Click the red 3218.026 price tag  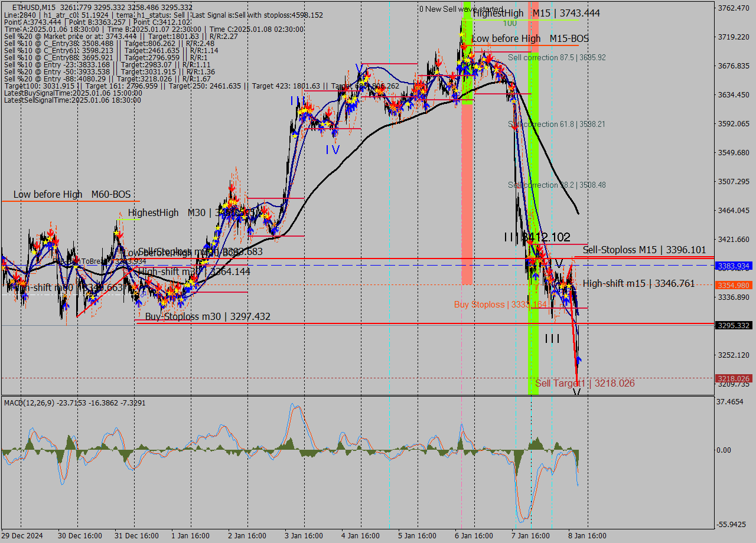point(734,378)
